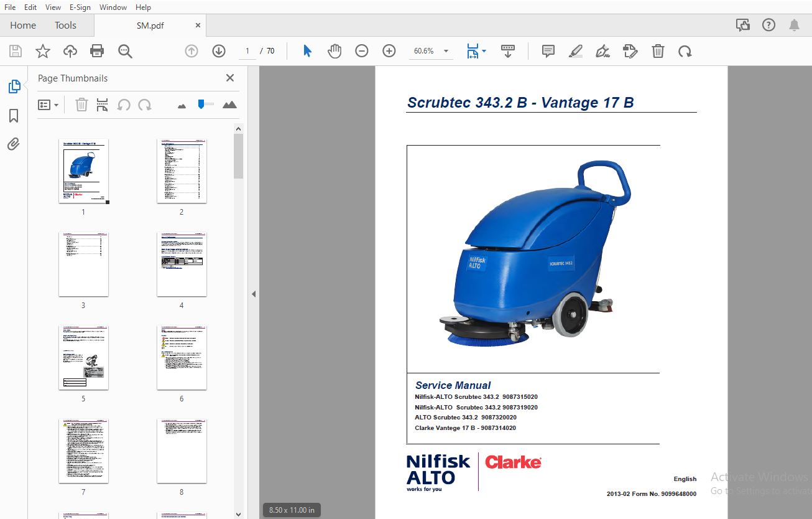Rotate thumbnails clockwise
812x519 pixels.
click(x=145, y=105)
